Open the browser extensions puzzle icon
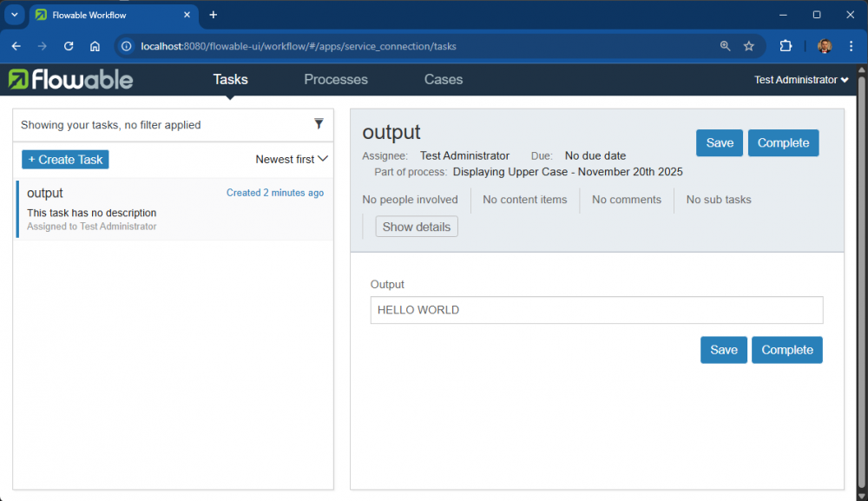 786,46
